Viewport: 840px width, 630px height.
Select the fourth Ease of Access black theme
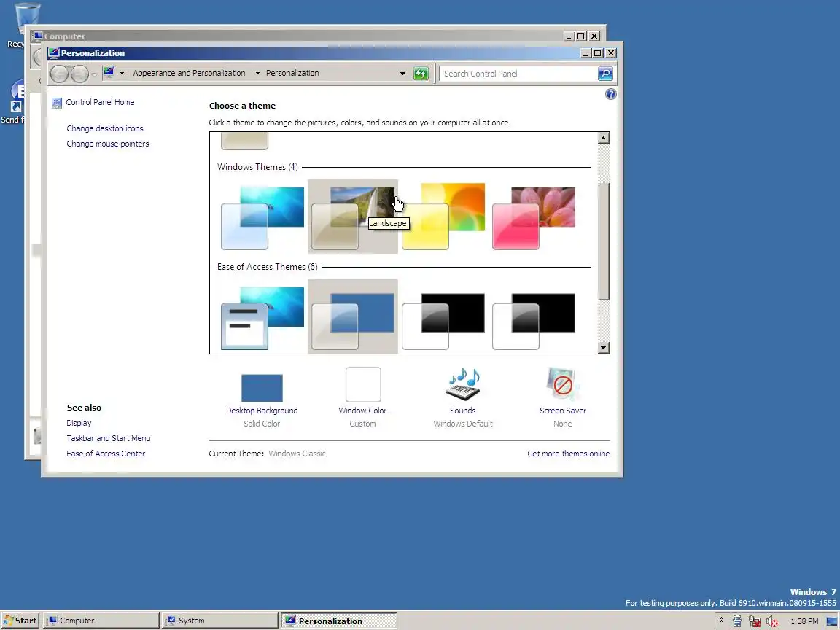pyautogui.click(x=534, y=316)
